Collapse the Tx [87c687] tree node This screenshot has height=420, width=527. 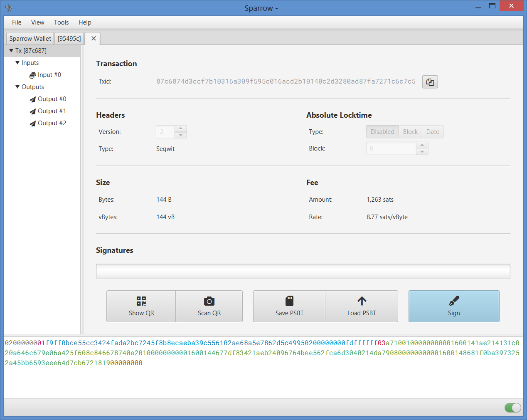click(11, 51)
